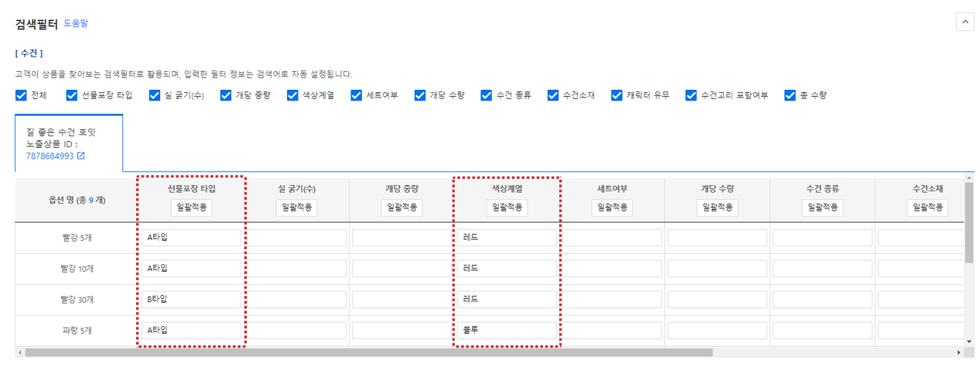
Task: Click 일괄적용 under 실 굵기(수)
Action: click(296, 208)
